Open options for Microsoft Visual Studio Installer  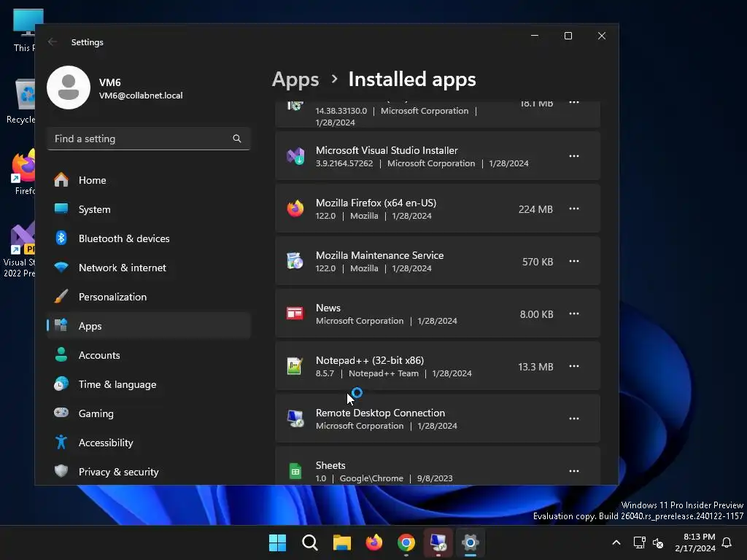click(574, 156)
